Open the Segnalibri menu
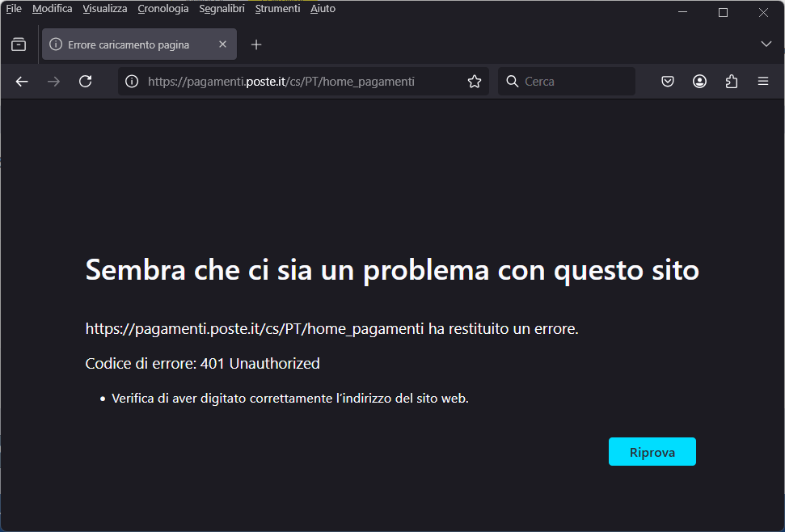Viewport: 785px width, 532px height. (222, 9)
